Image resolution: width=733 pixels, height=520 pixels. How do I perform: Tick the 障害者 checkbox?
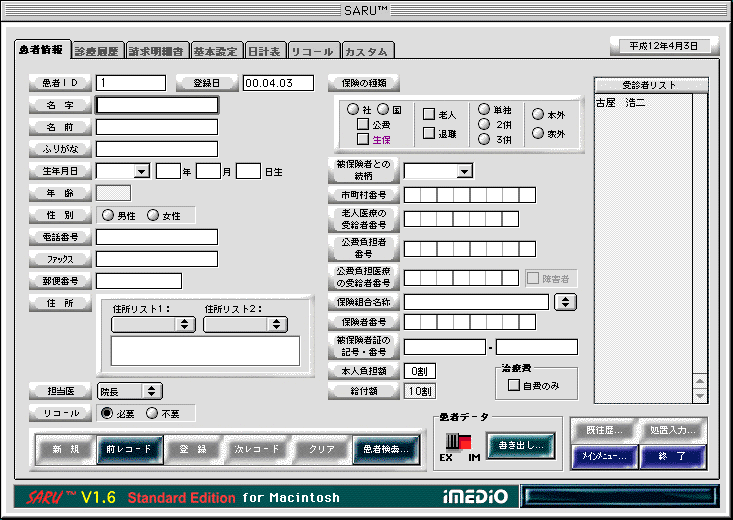point(533,278)
